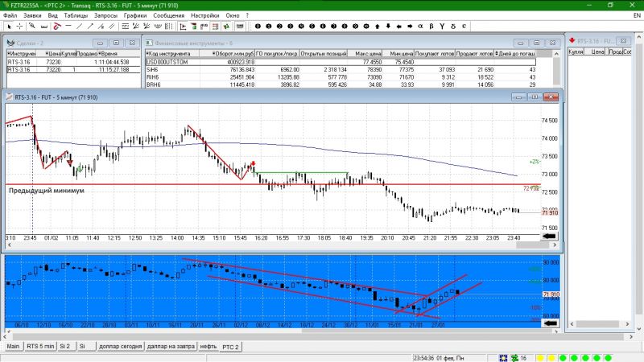Open the Настройки menu

click(x=205, y=15)
